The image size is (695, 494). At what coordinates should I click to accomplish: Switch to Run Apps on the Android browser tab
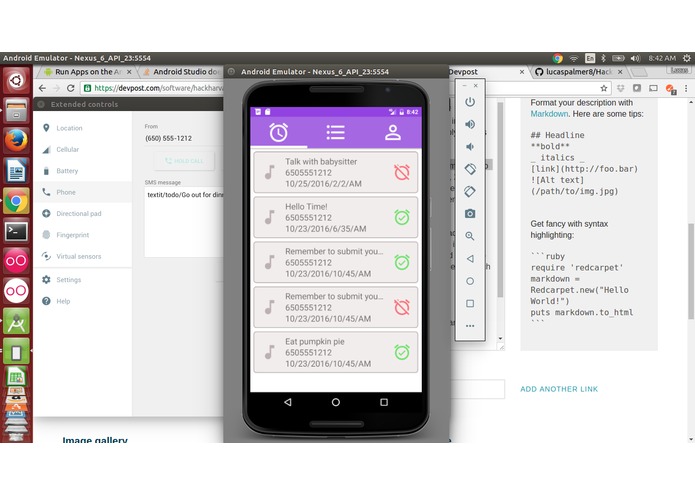point(87,72)
